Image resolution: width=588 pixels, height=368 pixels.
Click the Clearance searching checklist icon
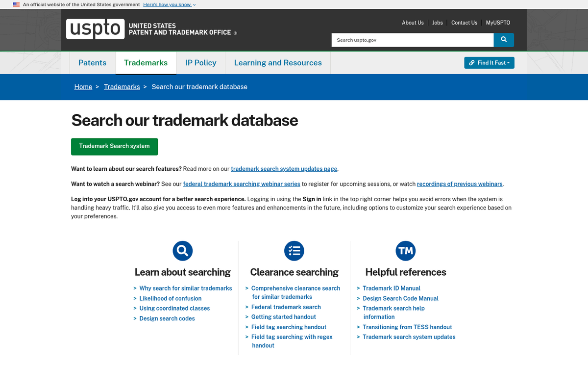(x=294, y=250)
